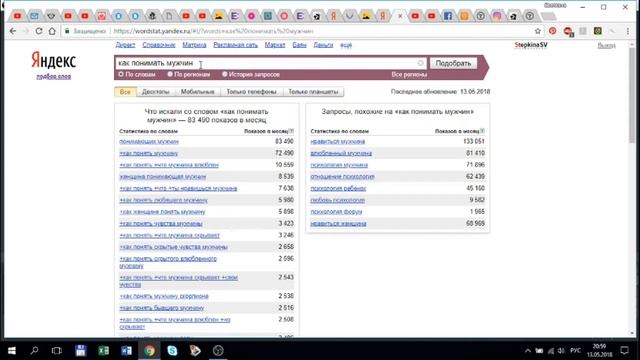640x360 pixels.
Task: Click the 'подбор слов' link under logo
Action: click(53, 76)
